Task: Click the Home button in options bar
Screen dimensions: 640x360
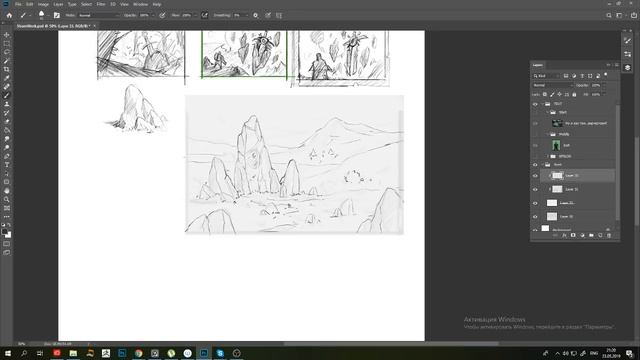Action: (x=9, y=16)
